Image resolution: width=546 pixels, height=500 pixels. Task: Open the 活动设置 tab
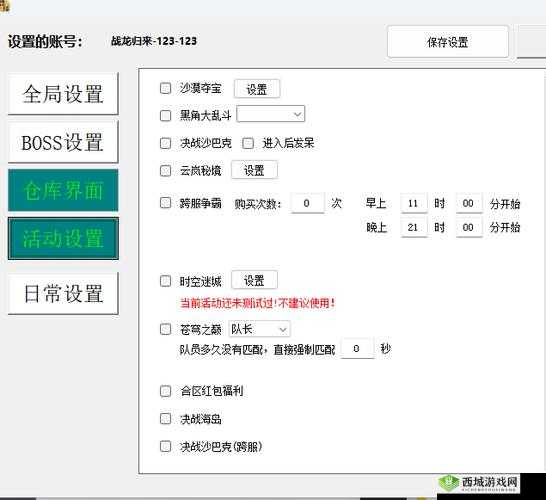pos(63,239)
